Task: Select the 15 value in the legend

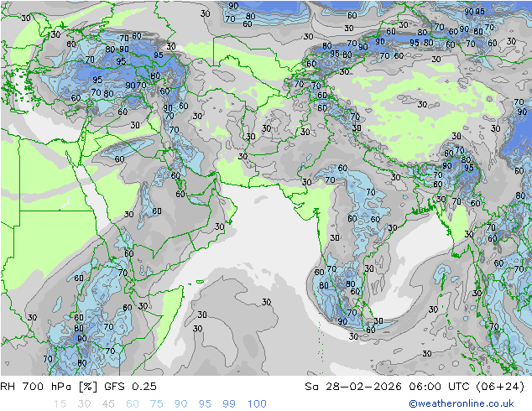Action: pos(60,404)
